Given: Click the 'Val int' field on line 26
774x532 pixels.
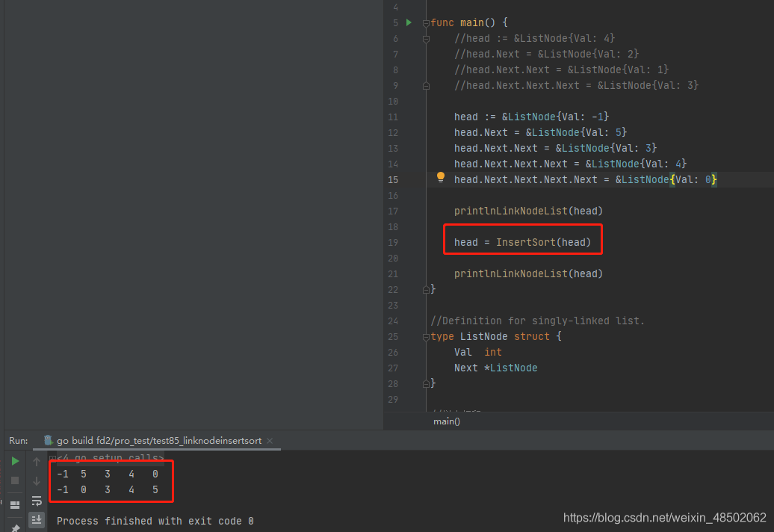Looking at the screenshot, I should 478,353.
